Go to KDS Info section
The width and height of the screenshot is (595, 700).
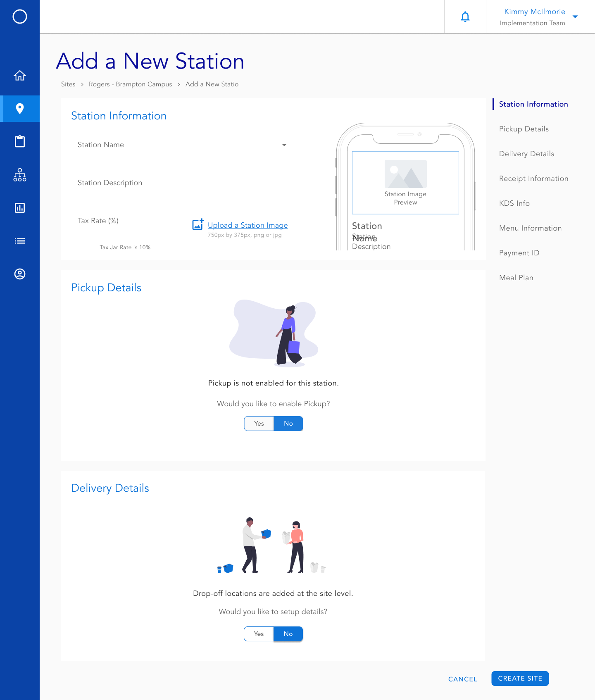pyautogui.click(x=514, y=203)
